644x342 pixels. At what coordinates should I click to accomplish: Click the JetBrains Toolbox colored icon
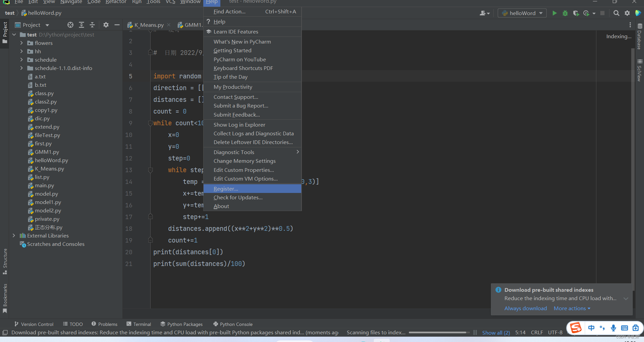tap(638, 13)
